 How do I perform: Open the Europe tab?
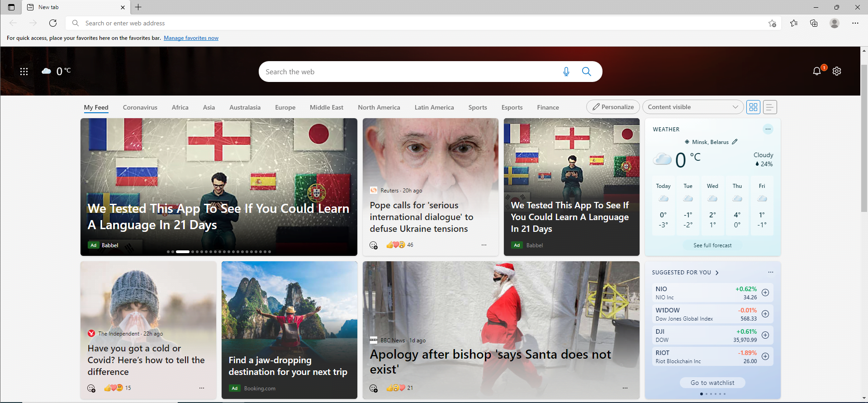(285, 107)
